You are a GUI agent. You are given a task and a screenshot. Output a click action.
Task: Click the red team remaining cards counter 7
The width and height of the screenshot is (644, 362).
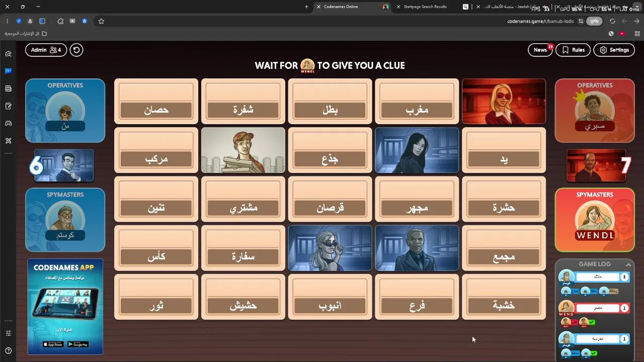pos(599,165)
